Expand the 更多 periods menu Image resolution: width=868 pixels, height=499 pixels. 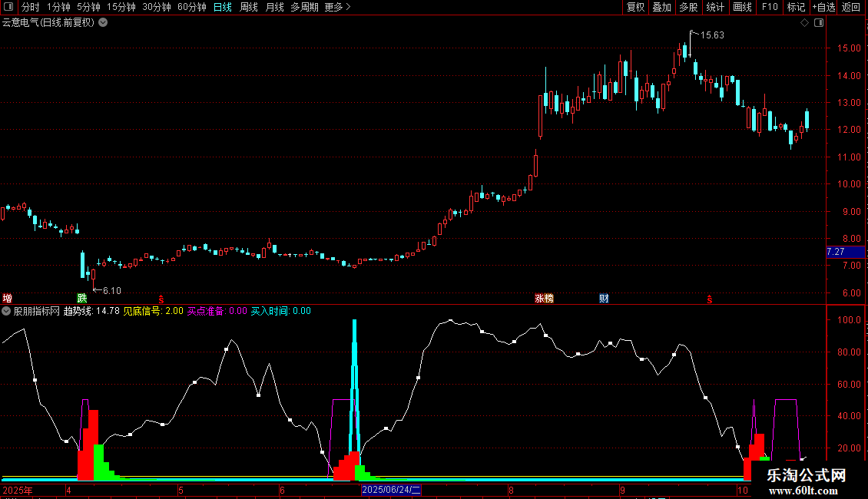point(337,7)
